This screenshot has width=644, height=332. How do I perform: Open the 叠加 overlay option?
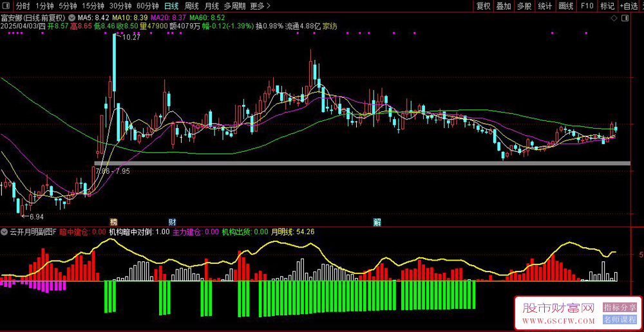[x=504, y=6]
